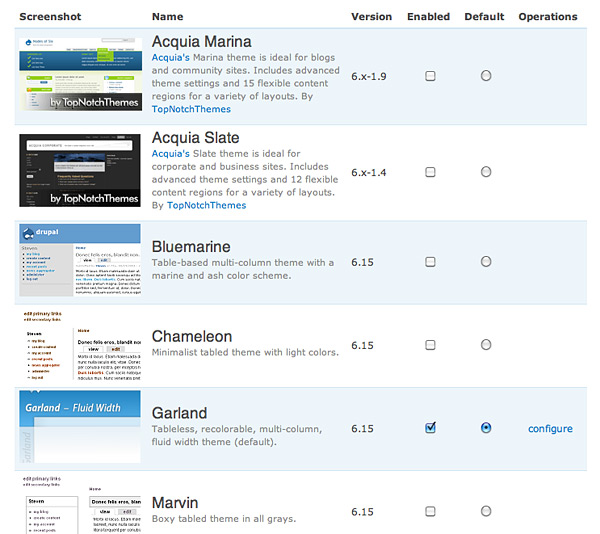Image resolution: width=600 pixels, height=534 pixels.
Task: Click the Garland Fluid Width thumbnail
Action: 80,427
